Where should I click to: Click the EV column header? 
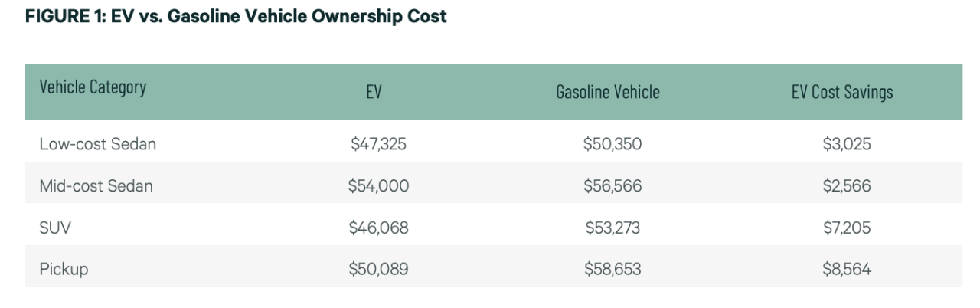click(374, 93)
